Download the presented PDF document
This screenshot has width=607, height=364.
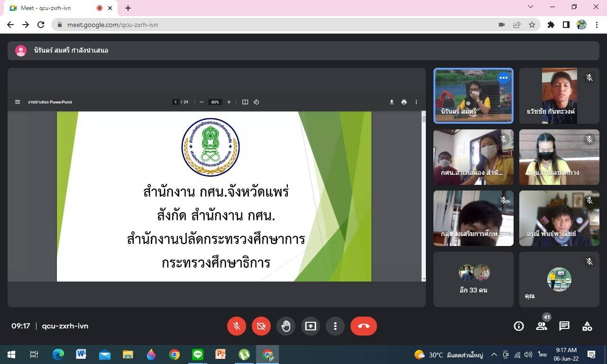(x=392, y=102)
